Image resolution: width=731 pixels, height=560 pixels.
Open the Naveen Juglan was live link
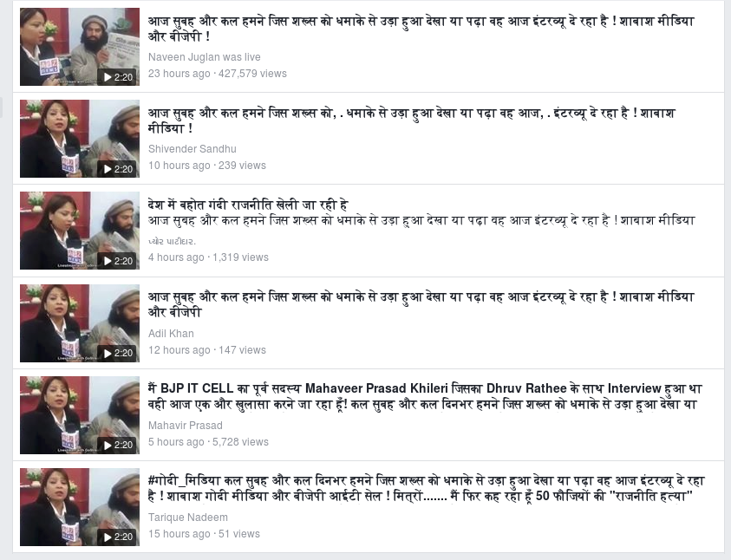pos(204,57)
